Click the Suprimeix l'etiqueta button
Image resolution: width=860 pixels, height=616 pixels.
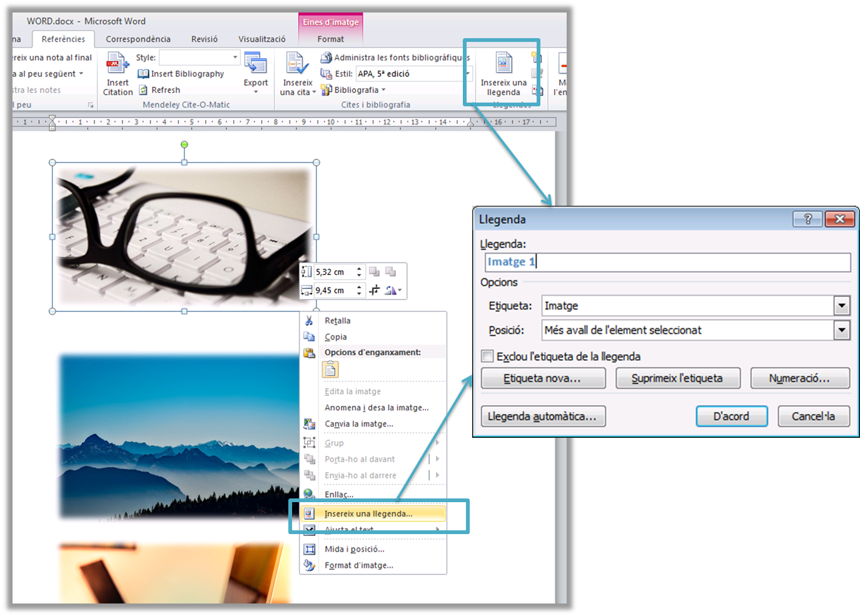(x=677, y=378)
